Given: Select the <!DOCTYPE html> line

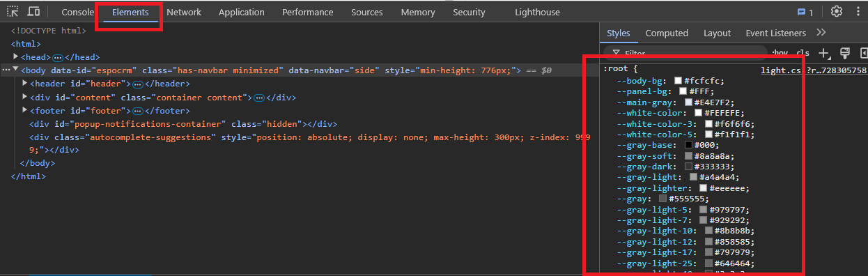Looking at the screenshot, I should 49,30.
